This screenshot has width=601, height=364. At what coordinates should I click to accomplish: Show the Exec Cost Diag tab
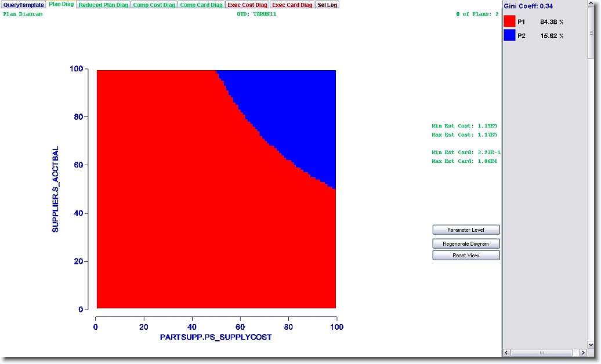coord(247,5)
